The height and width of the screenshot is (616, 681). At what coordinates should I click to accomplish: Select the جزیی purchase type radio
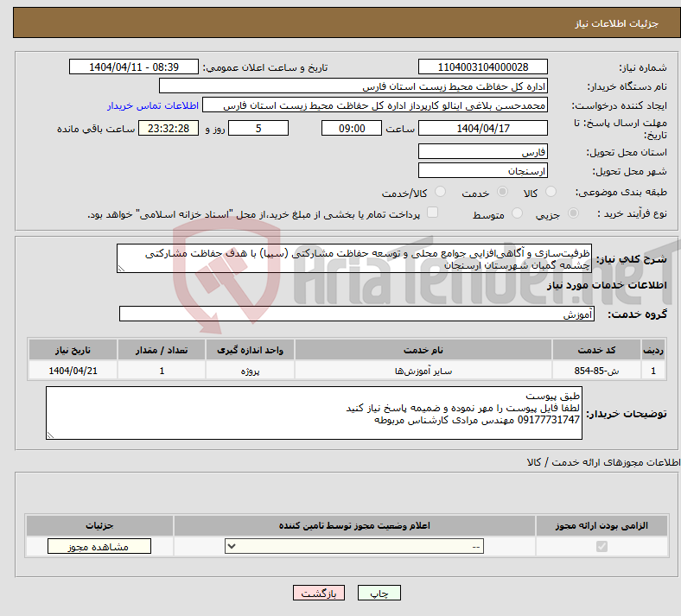point(573,213)
